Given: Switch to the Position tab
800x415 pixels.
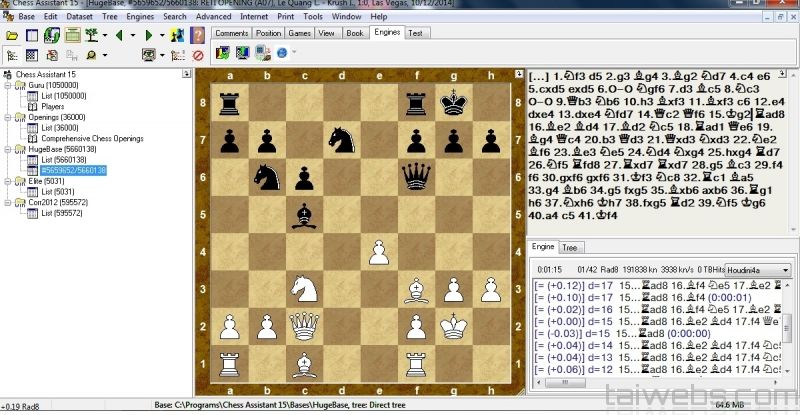Looking at the screenshot, I should [268, 33].
